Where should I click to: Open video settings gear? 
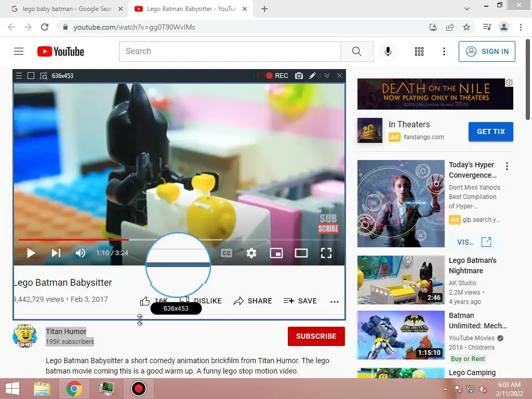pos(251,253)
